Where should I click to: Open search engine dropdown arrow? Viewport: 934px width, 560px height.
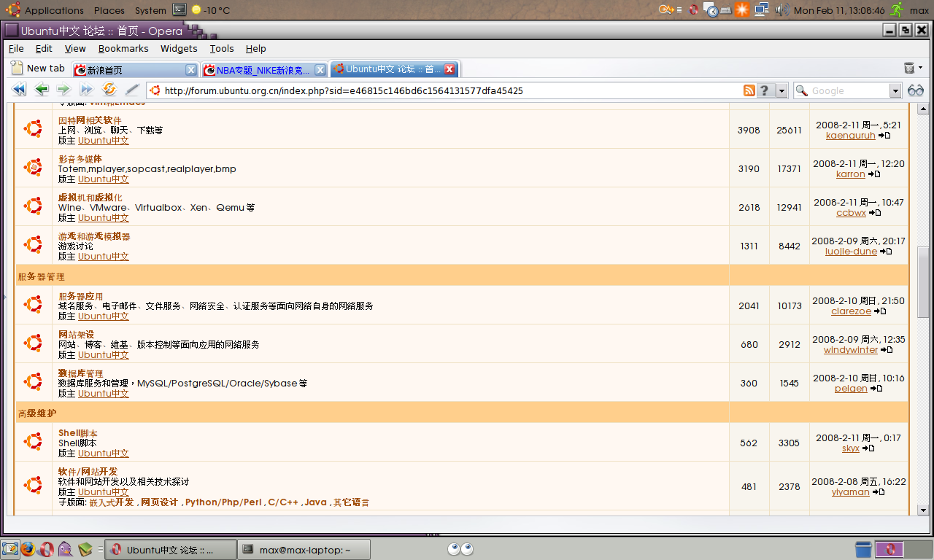point(895,90)
